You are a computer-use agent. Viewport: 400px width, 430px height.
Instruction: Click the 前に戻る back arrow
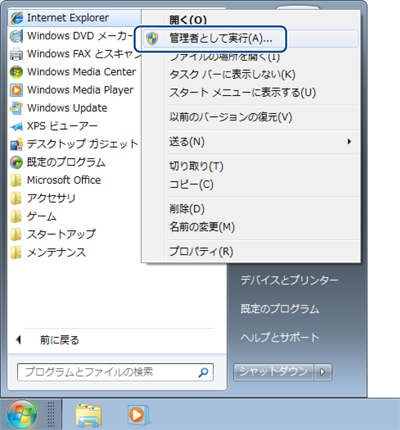pos(19,340)
